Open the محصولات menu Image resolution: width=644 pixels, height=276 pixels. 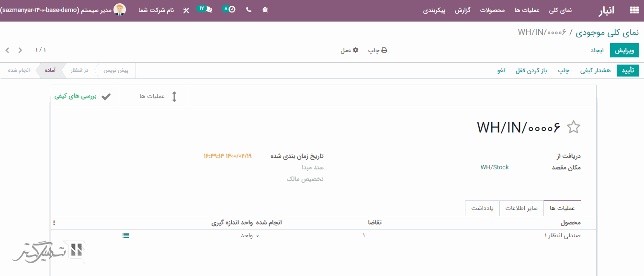[x=492, y=10]
